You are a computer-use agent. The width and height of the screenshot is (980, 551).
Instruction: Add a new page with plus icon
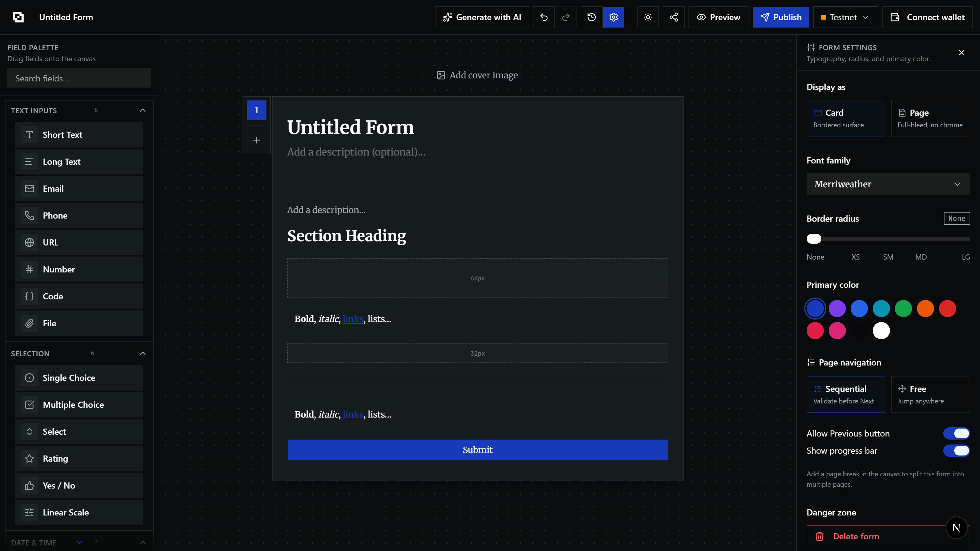[x=256, y=140]
